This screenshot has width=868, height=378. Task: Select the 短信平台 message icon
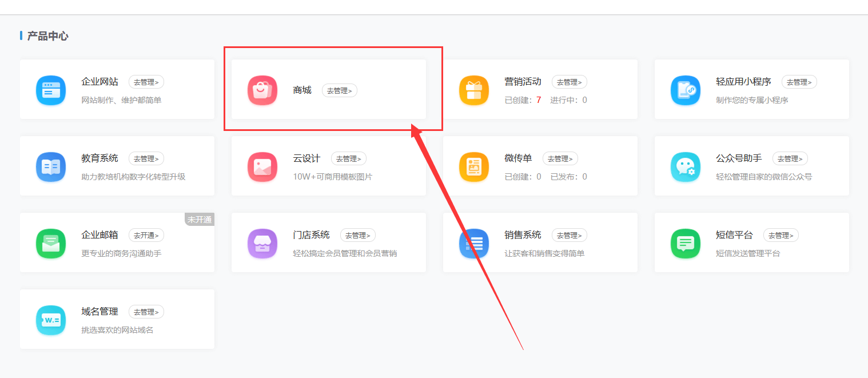click(x=686, y=244)
